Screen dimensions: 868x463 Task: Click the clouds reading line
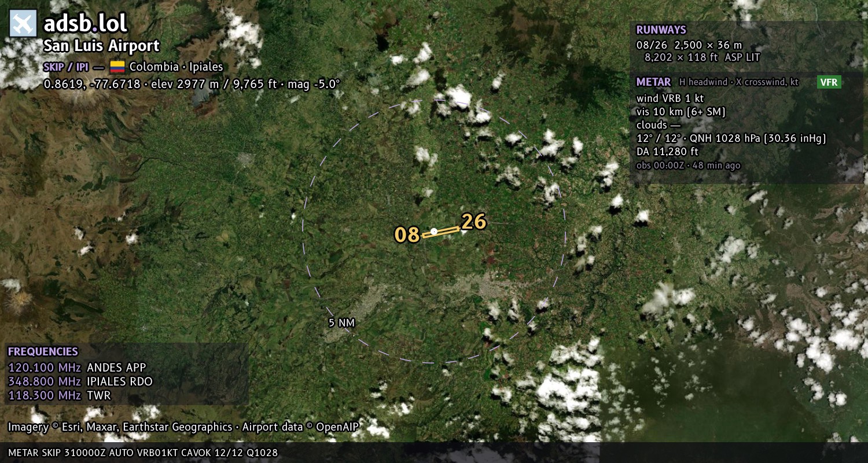pyautogui.click(x=659, y=125)
